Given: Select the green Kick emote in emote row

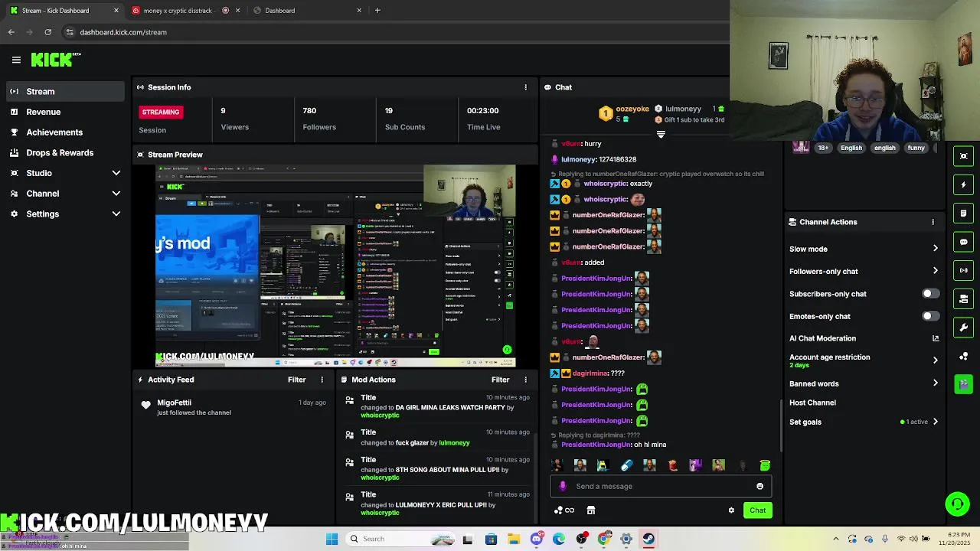Looking at the screenshot, I should coord(764,465).
